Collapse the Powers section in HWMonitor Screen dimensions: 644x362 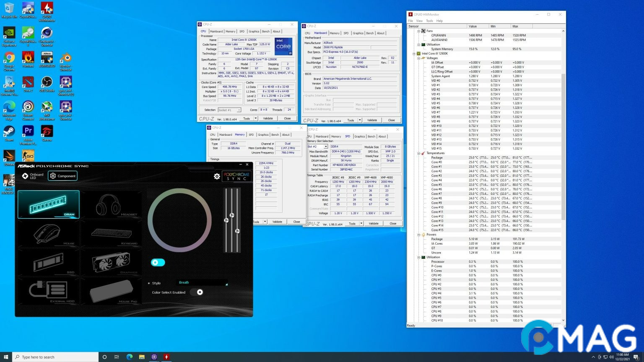click(419, 235)
